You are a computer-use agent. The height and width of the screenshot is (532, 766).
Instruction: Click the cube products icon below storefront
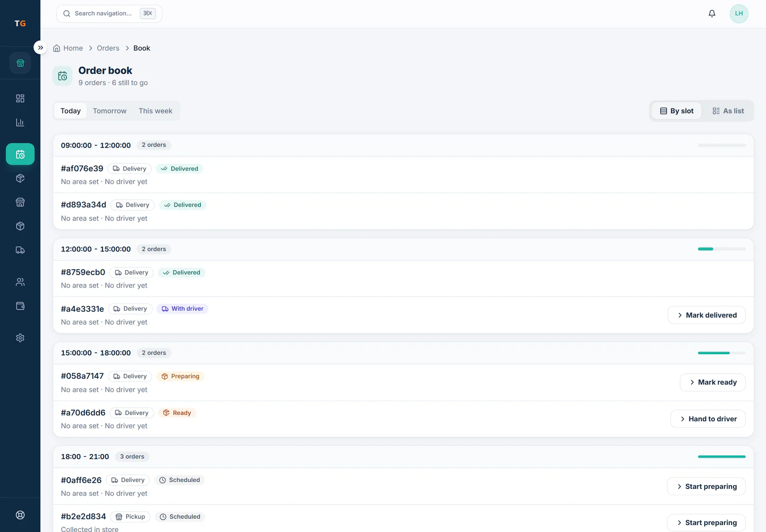tap(20, 226)
